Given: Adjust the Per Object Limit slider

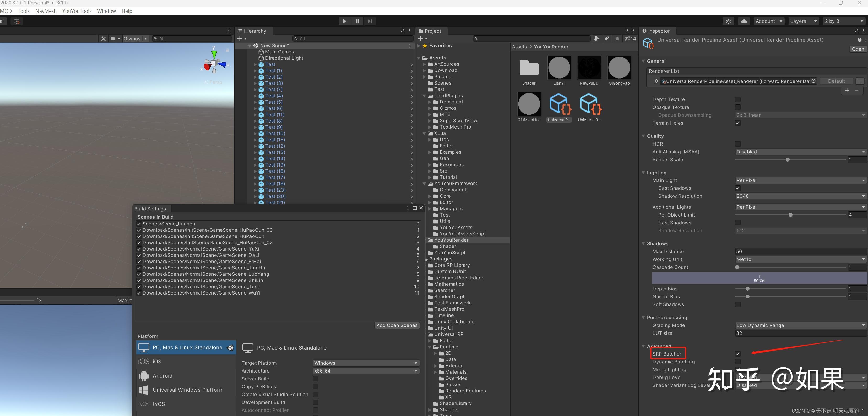Looking at the screenshot, I should [x=790, y=215].
